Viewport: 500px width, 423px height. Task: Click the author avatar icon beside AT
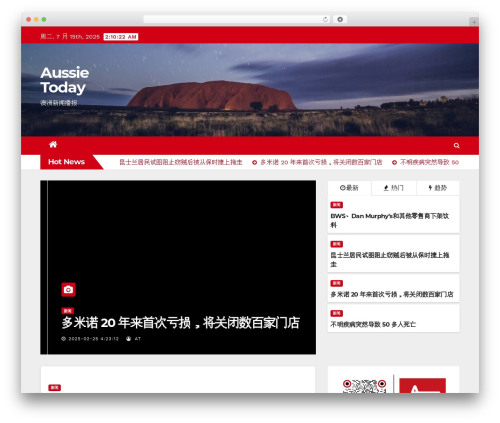pos(128,339)
